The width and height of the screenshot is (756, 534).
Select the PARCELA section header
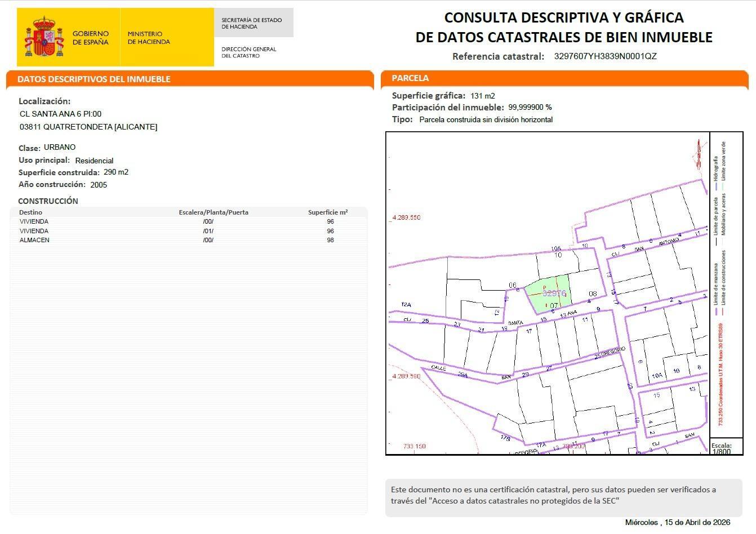click(x=410, y=78)
